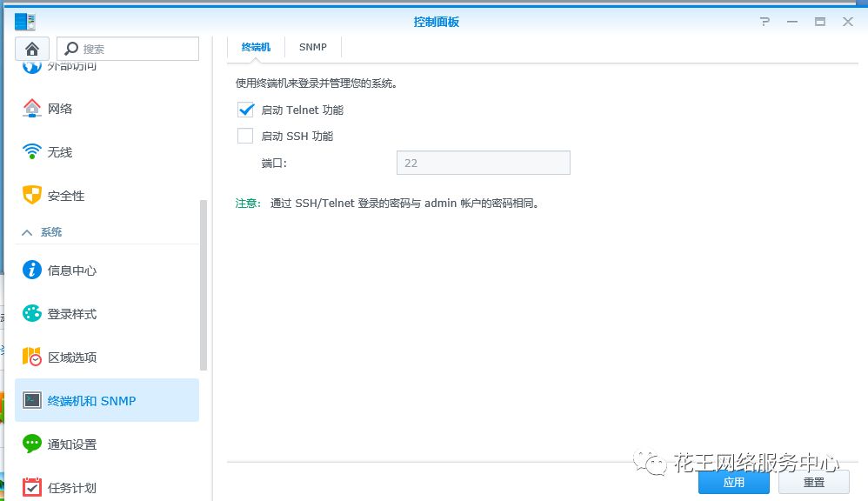Maximize the Control Panel window

click(x=820, y=22)
